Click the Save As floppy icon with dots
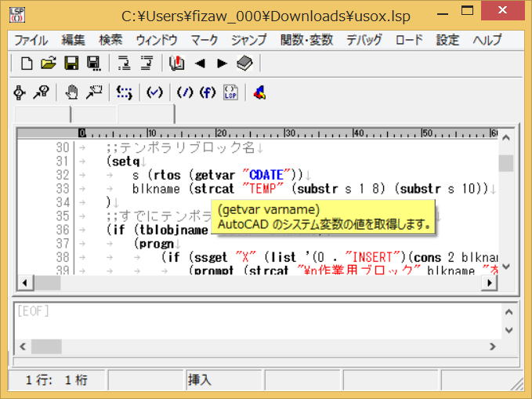This screenshot has height=399, width=532. point(94,63)
